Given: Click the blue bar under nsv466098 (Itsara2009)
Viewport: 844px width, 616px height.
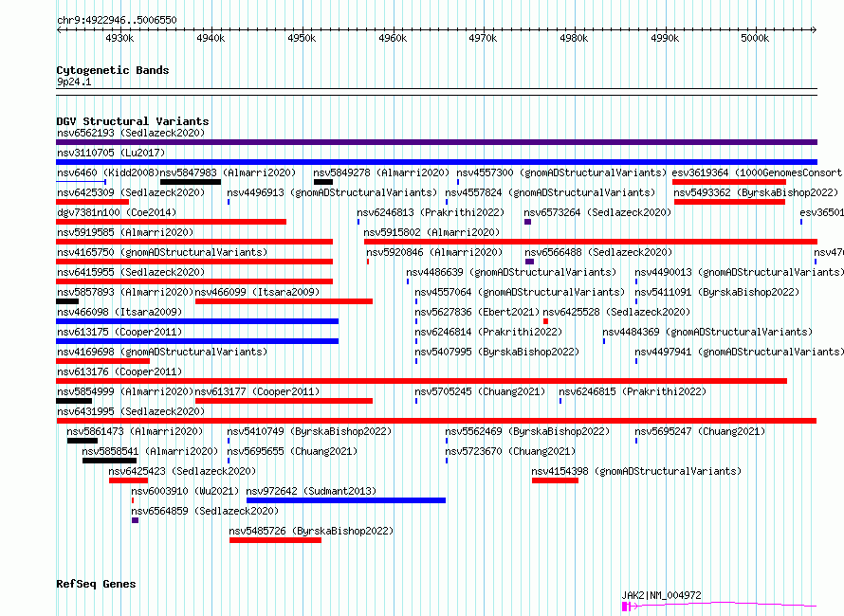Looking at the screenshot, I should (197, 321).
